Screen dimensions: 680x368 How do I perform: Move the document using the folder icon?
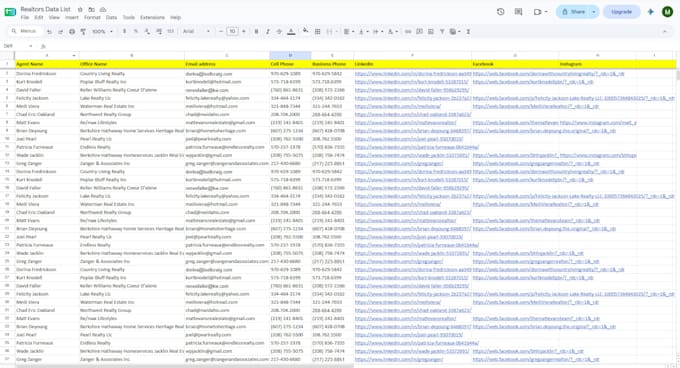click(92, 9)
